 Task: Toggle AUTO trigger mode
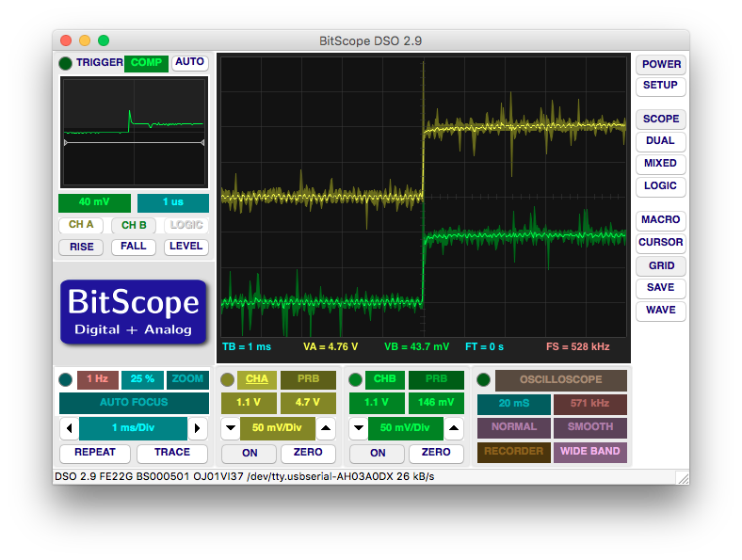[190, 62]
